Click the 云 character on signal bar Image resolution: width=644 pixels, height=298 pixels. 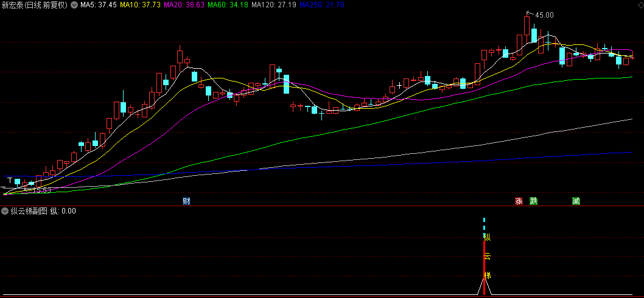(487, 257)
